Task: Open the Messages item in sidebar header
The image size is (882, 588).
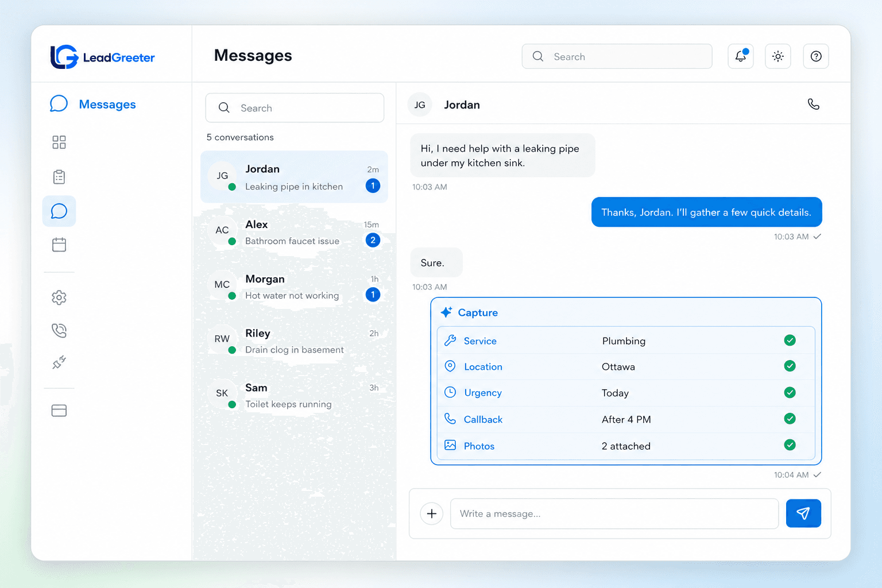Action: coord(93,104)
